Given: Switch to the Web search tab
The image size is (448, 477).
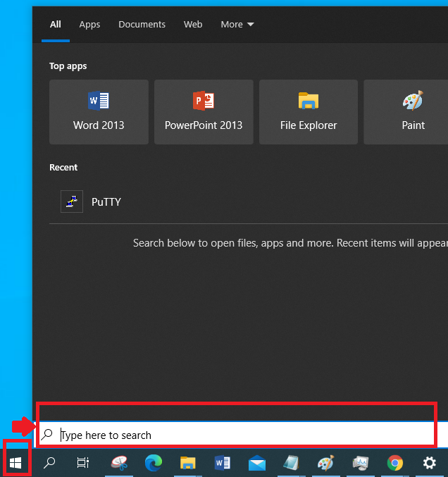Looking at the screenshot, I should 193,25.
